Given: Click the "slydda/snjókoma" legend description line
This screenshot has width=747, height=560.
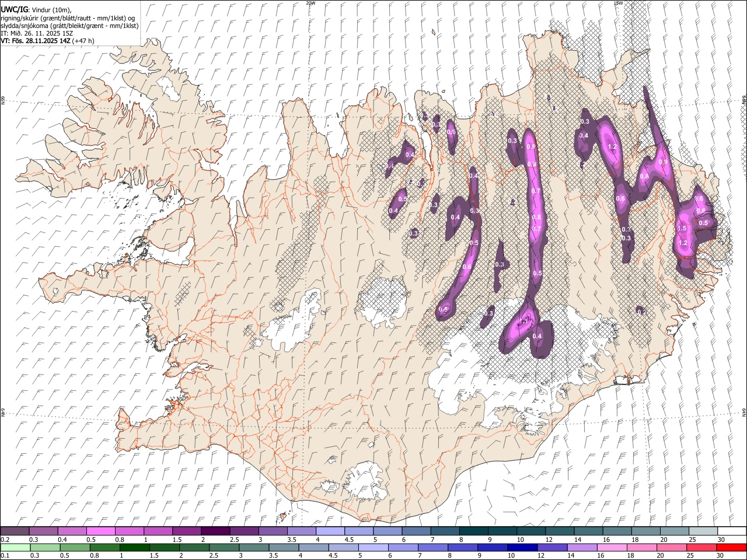Looking at the screenshot, I should [x=69, y=26].
